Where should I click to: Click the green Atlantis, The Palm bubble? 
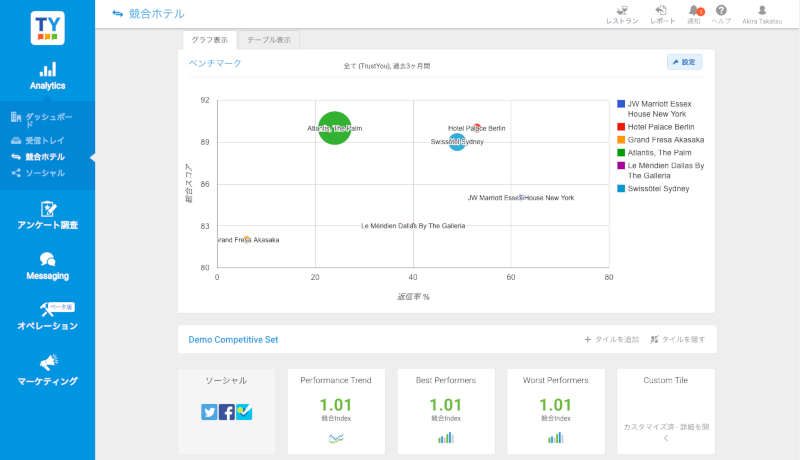(335, 128)
